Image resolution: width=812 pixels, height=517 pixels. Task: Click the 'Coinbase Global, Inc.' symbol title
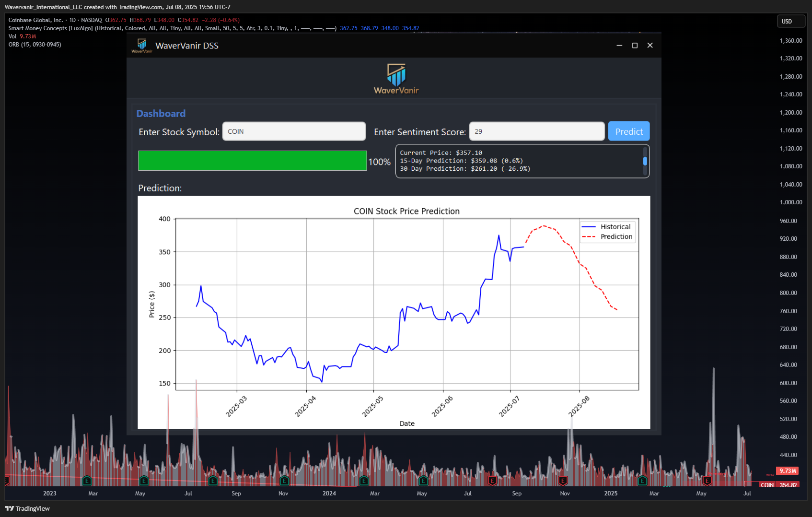click(x=35, y=20)
